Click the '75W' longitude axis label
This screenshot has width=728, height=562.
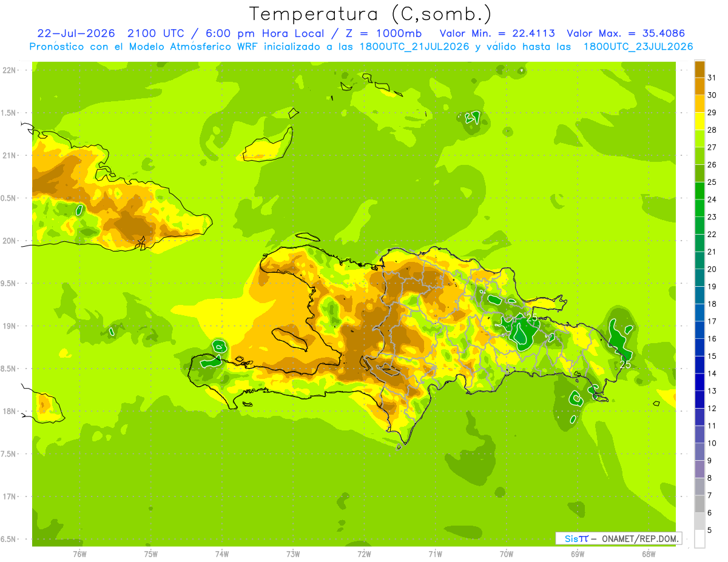click(150, 554)
